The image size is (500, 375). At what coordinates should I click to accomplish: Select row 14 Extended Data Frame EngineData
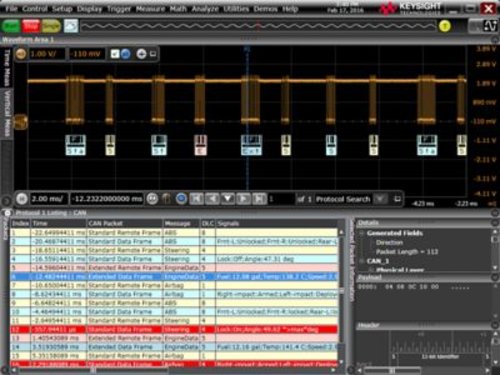[174, 347]
